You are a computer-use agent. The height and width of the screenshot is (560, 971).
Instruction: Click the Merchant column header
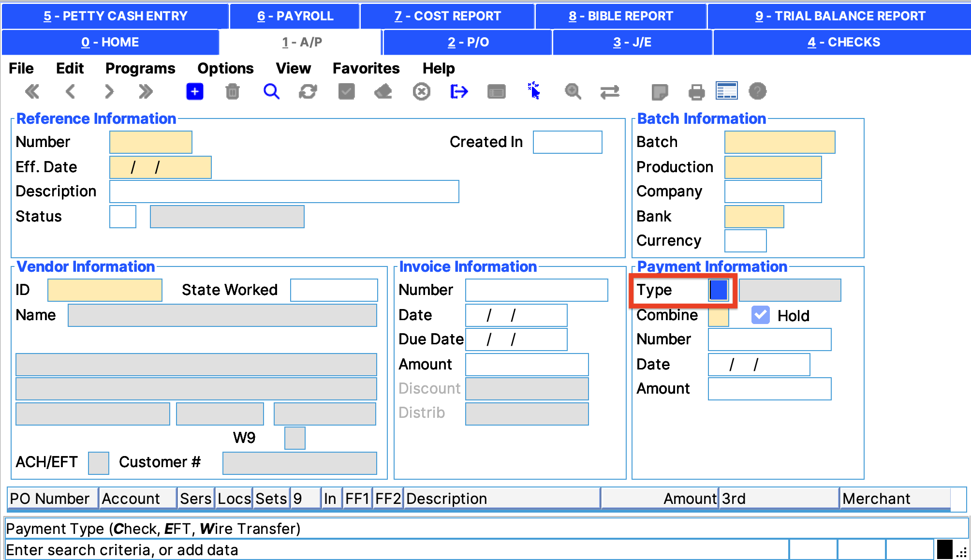895,499
